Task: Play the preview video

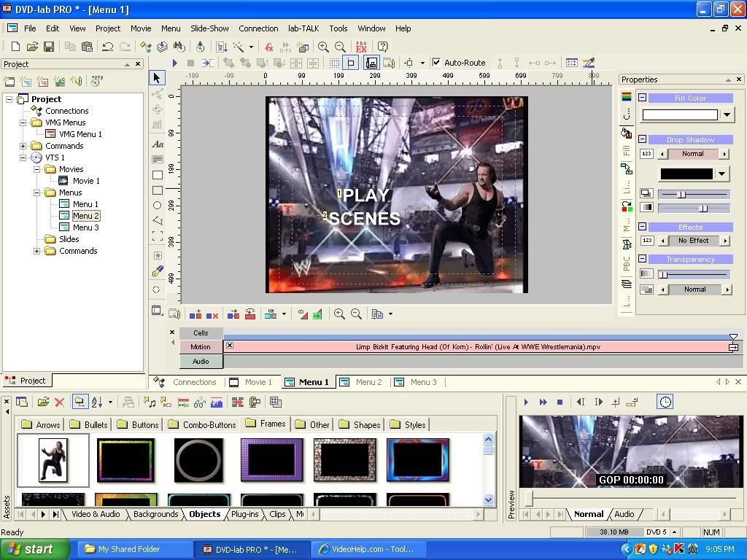Action: (x=526, y=402)
